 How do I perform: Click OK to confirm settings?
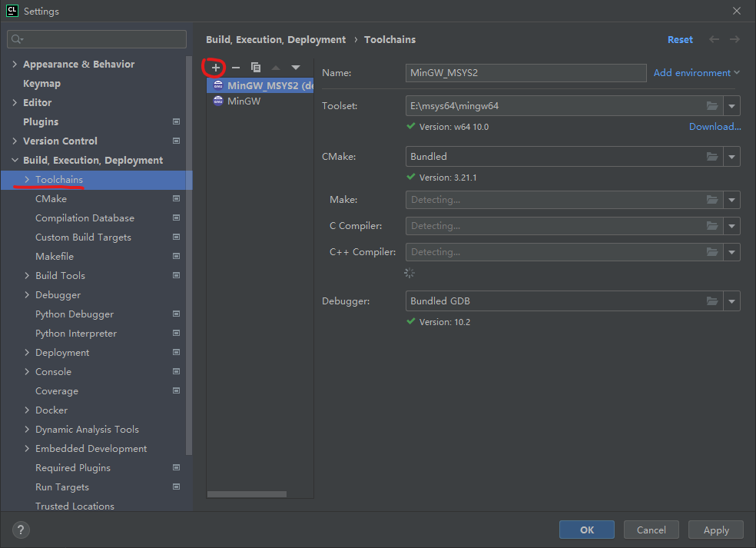(x=587, y=530)
